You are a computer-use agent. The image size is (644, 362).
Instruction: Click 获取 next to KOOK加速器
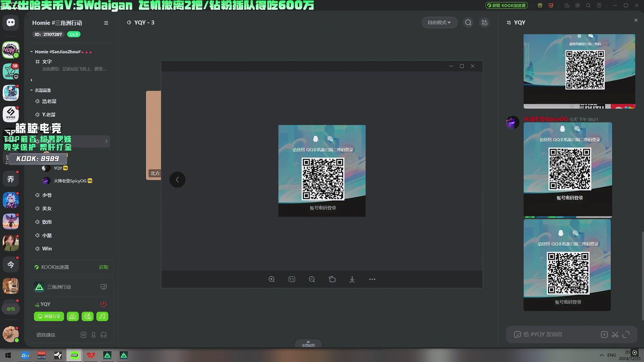tap(104, 267)
